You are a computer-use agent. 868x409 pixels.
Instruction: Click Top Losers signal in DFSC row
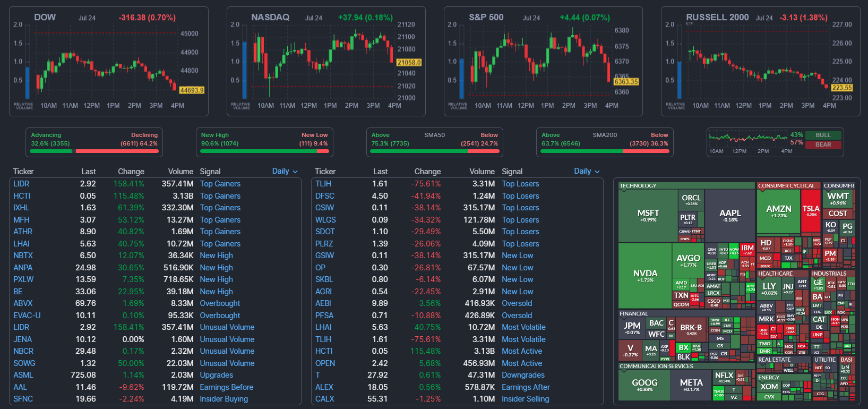(520, 196)
